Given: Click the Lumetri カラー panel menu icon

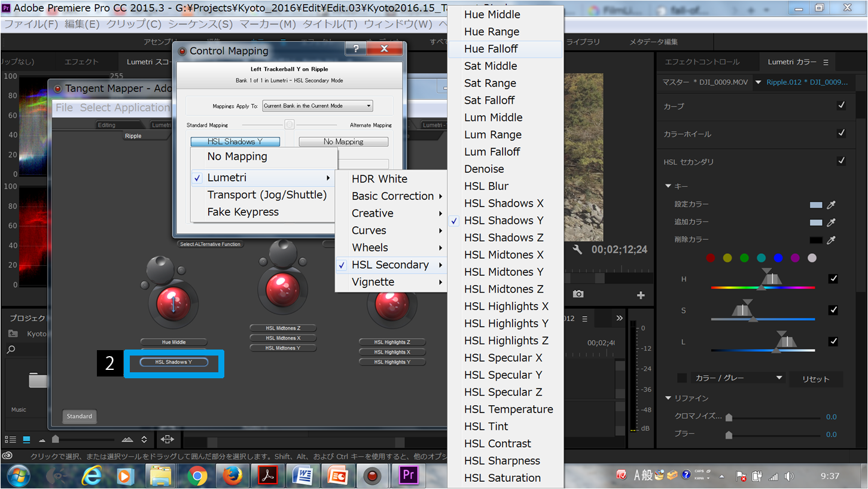Looking at the screenshot, I should [826, 62].
